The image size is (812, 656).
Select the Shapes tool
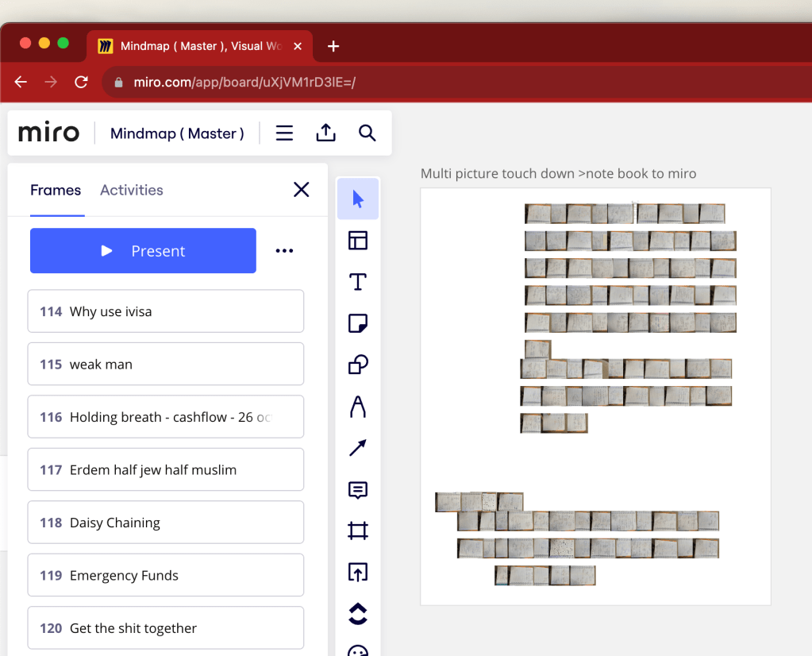pos(358,365)
